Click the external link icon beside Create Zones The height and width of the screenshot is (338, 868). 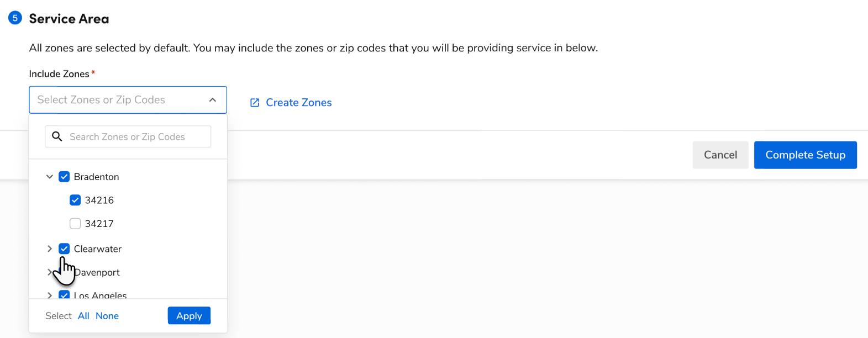pos(254,102)
